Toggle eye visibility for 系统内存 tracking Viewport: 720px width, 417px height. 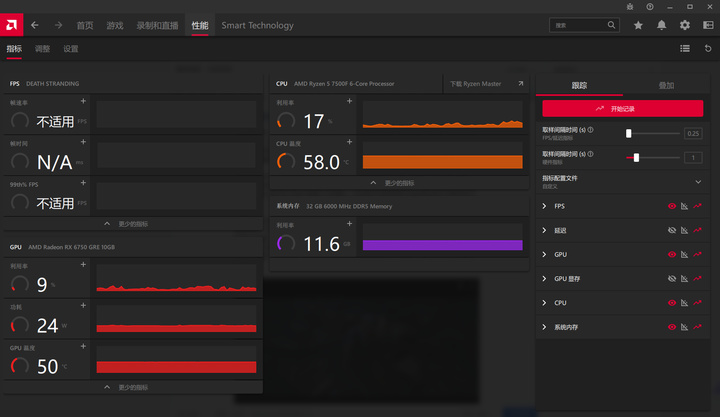[x=672, y=327]
